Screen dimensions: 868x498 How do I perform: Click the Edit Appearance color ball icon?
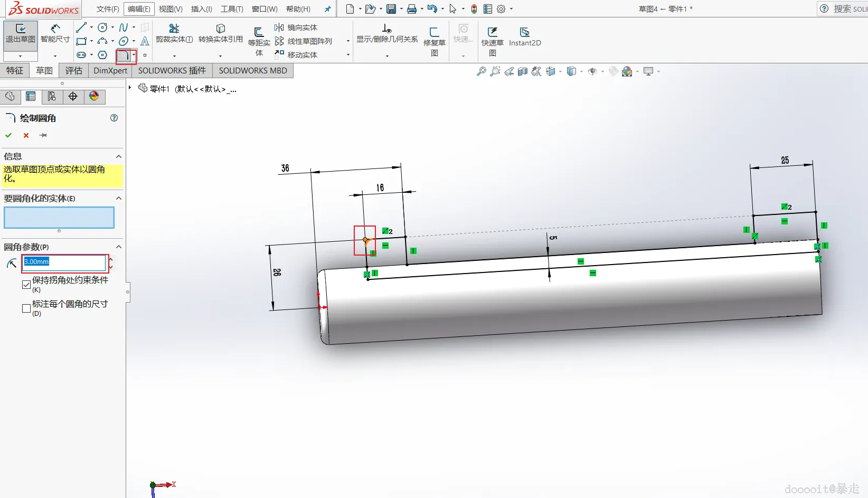627,71
